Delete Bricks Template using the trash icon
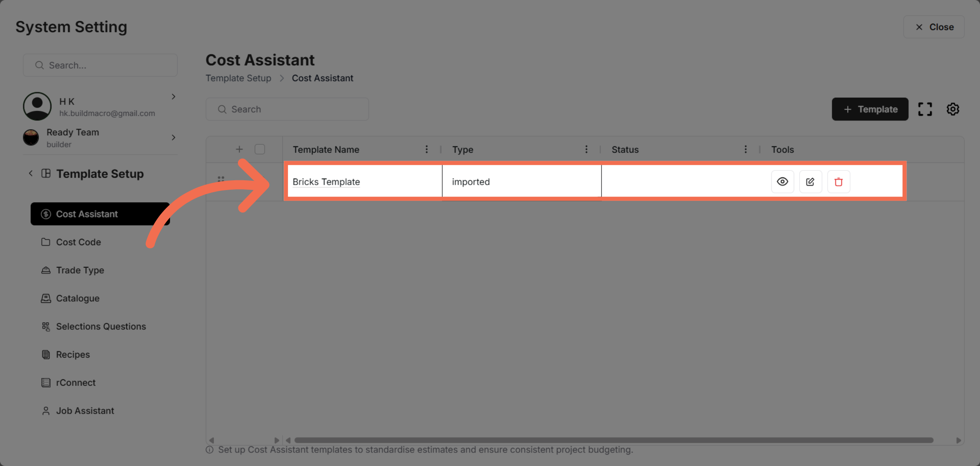The width and height of the screenshot is (980, 466). [x=839, y=181]
